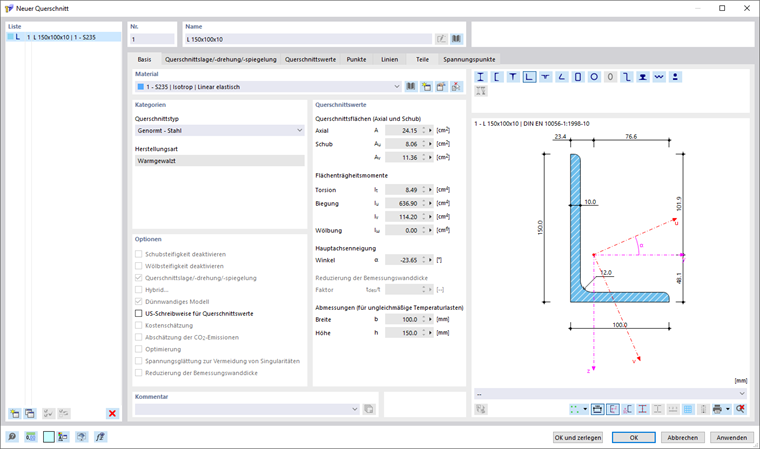This screenshot has height=449, width=760.
Task: Add new section in list
Action: [15, 414]
